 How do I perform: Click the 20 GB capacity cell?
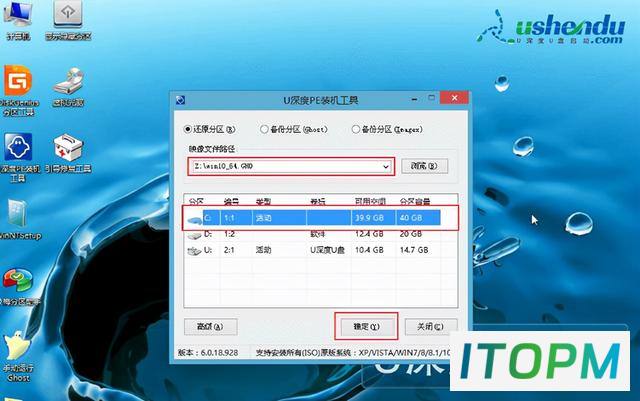[411, 234]
